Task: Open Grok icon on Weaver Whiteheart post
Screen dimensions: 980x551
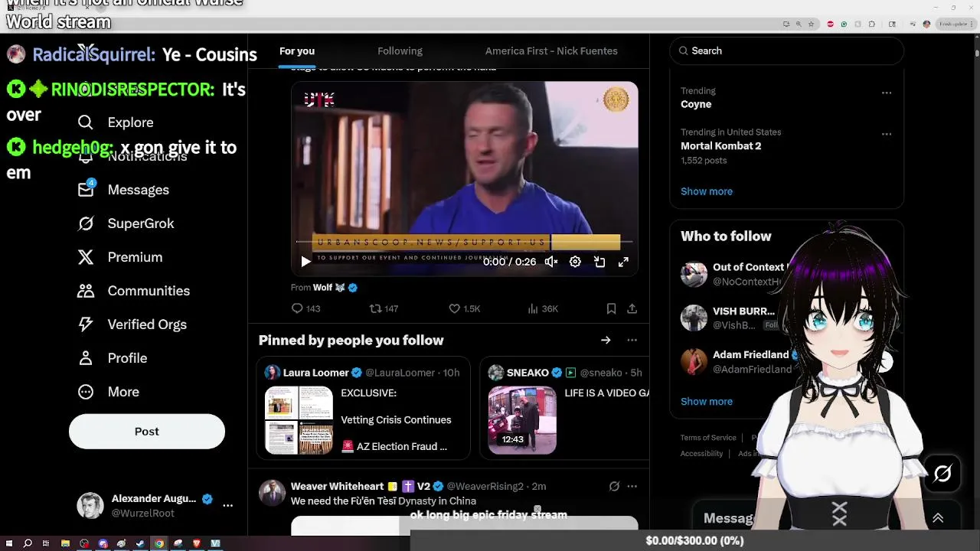Action: tap(614, 486)
